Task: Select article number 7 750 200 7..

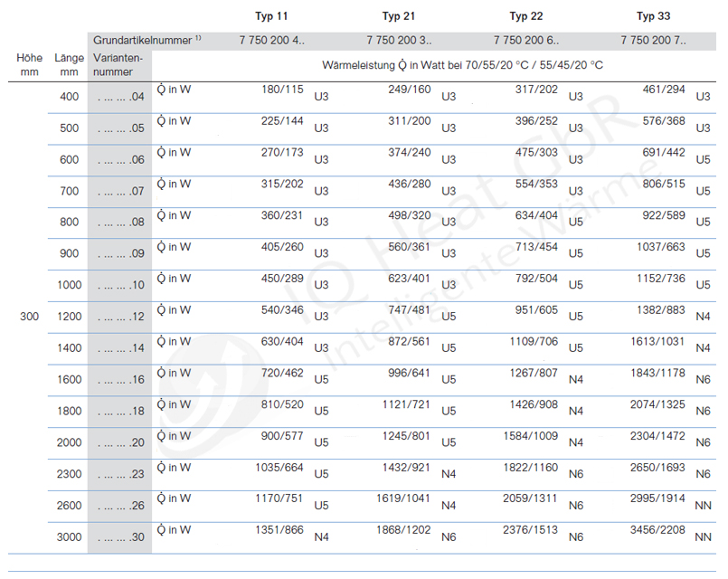Action: click(653, 41)
